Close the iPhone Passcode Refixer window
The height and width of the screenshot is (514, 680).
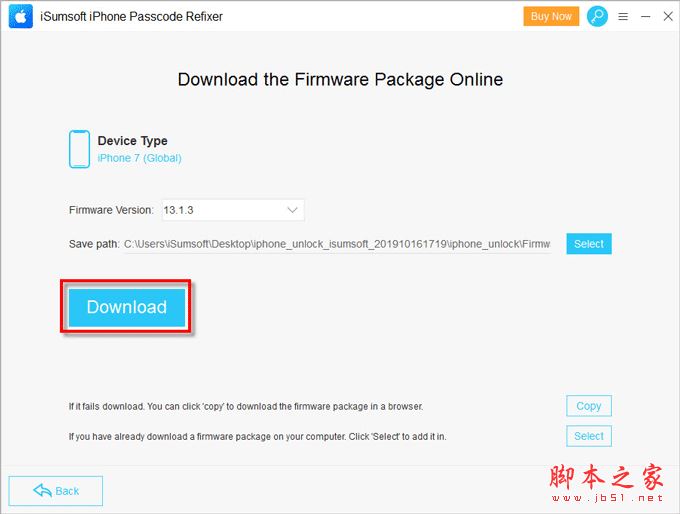click(x=668, y=16)
